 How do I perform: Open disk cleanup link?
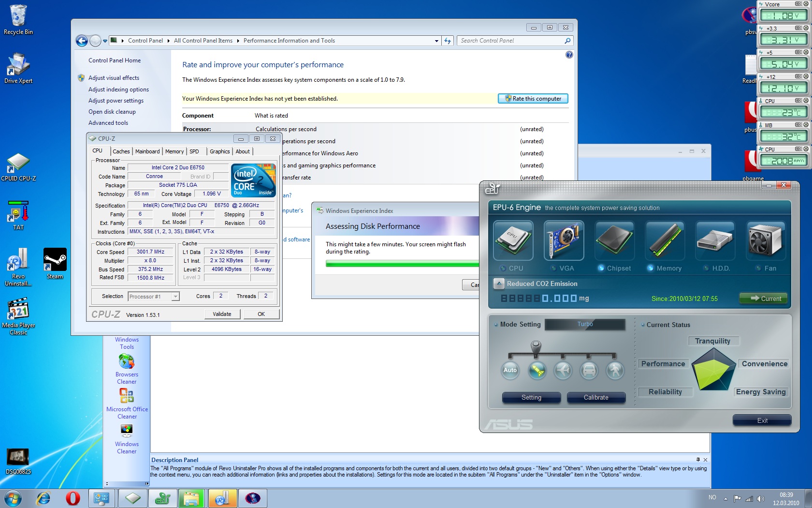[112, 112]
